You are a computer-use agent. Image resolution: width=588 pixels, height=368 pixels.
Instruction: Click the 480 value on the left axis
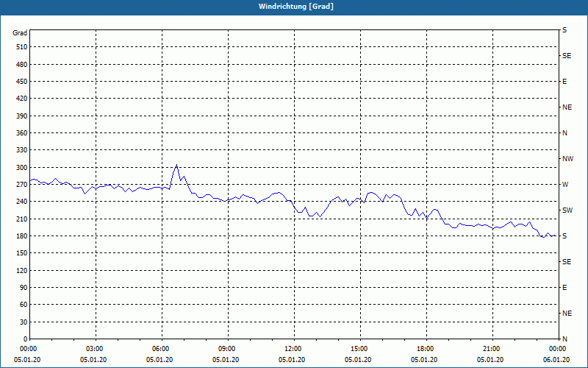click(22, 64)
